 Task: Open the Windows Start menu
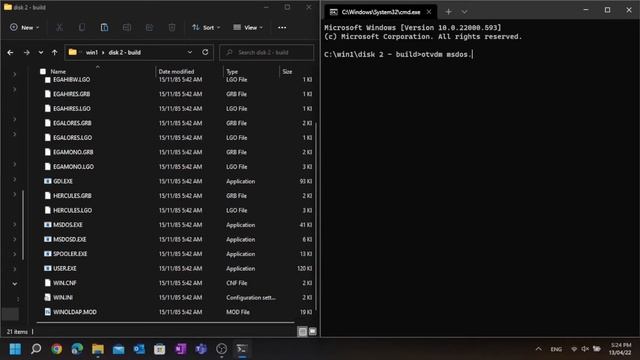pos(16,349)
